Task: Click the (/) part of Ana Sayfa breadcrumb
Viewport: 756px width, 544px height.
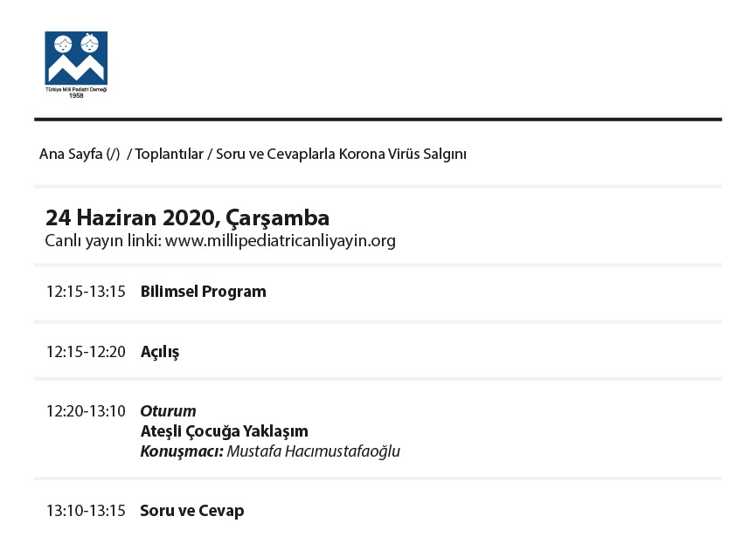Action: (113, 154)
